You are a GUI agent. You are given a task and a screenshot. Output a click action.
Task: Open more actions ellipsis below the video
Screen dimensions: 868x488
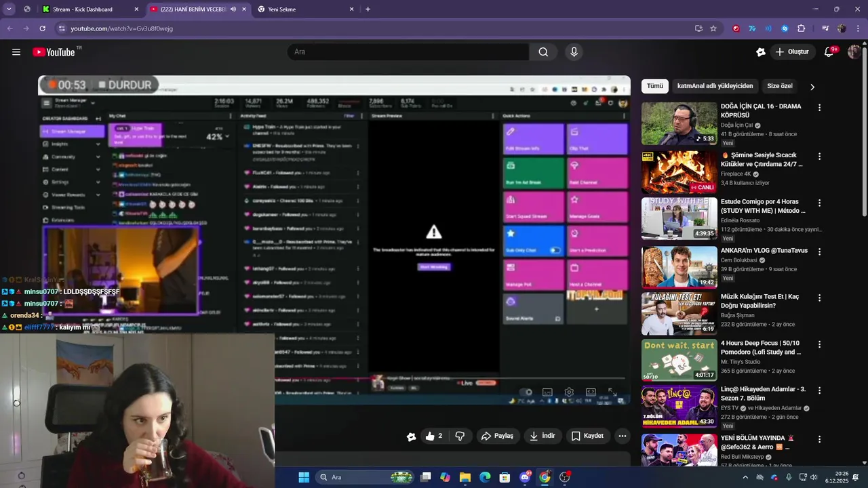coord(622,436)
